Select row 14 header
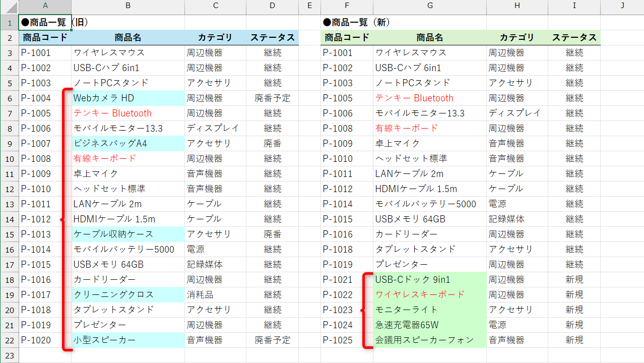Viewport: 644px width, 363px height. [x=9, y=219]
